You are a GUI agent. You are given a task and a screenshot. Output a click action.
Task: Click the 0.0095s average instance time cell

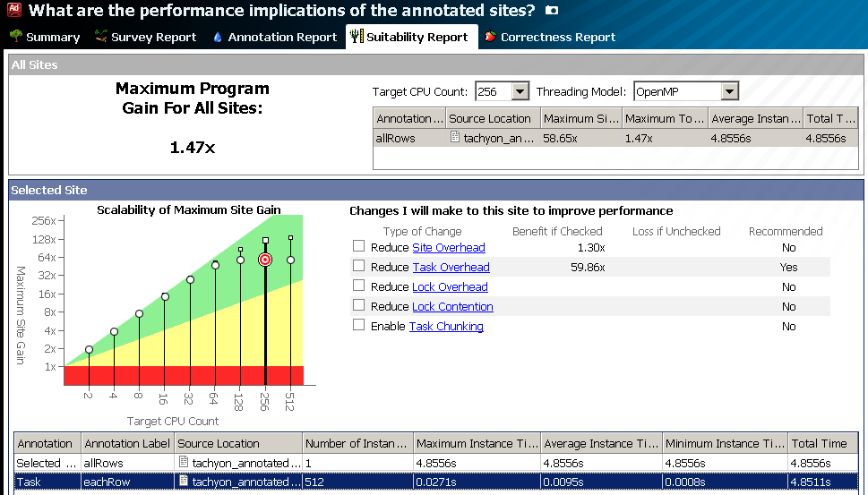tap(563, 482)
